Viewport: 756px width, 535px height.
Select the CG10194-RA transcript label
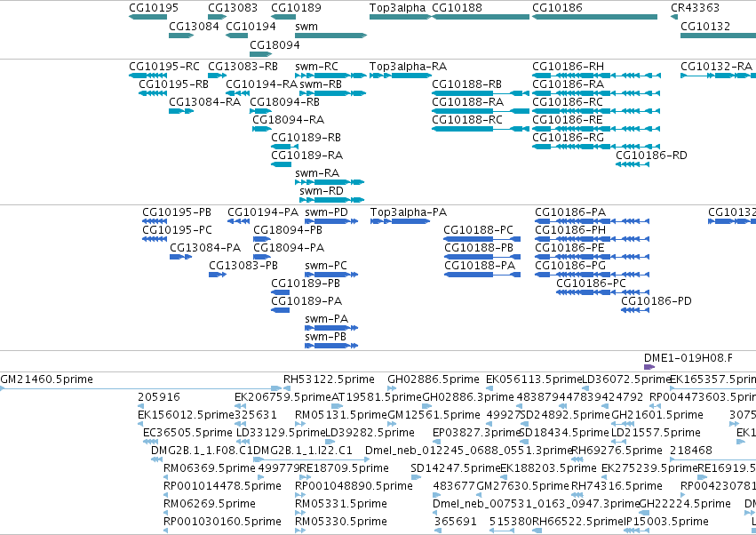coord(261,84)
